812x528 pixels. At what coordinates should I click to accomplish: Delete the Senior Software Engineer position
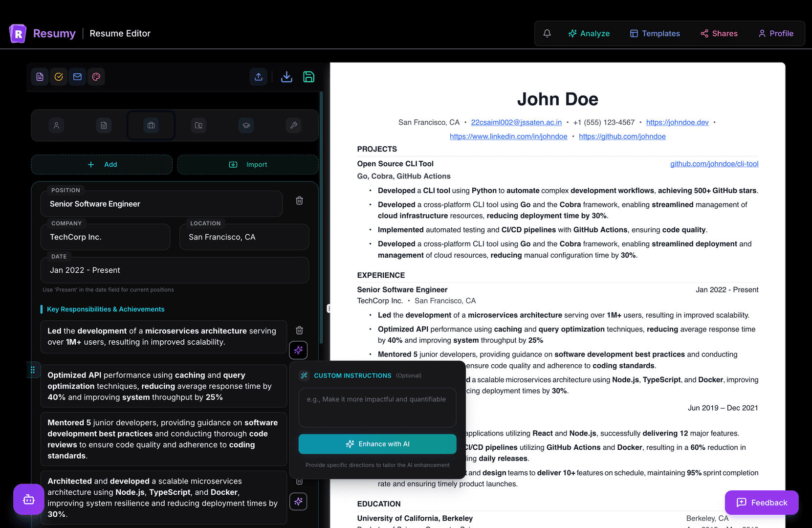click(300, 200)
